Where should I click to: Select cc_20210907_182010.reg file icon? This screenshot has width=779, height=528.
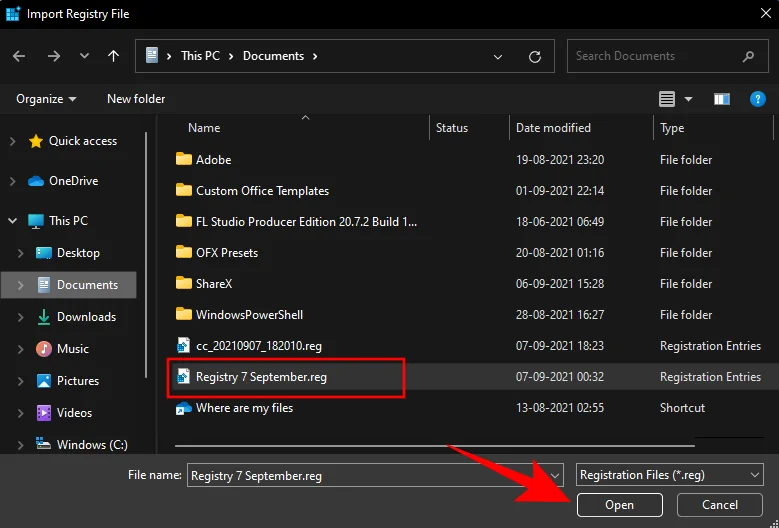click(x=183, y=346)
